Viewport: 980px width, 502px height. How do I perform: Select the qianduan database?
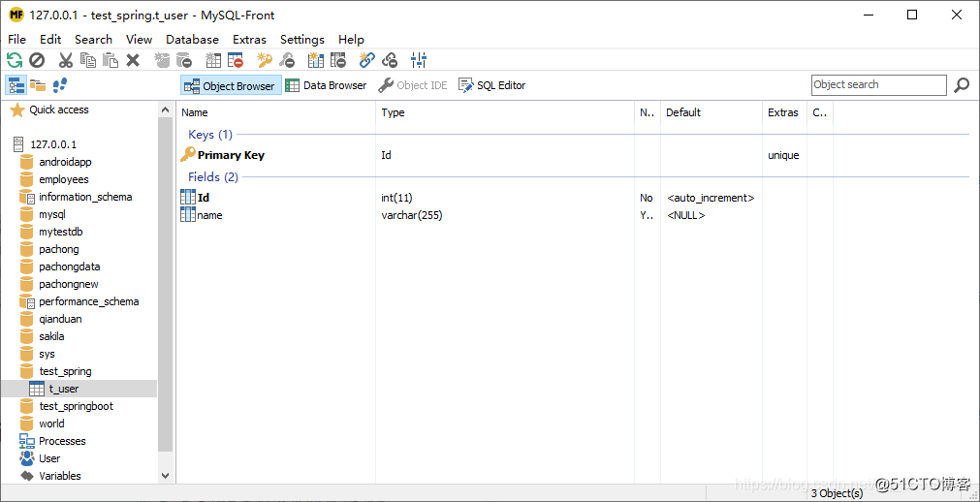click(x=60, y=320)
